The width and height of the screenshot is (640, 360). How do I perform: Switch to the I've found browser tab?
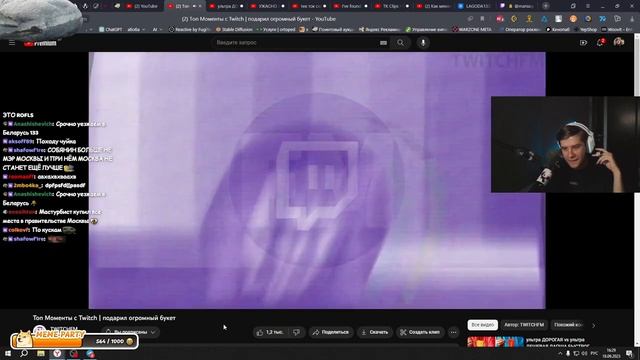[350, 6]
